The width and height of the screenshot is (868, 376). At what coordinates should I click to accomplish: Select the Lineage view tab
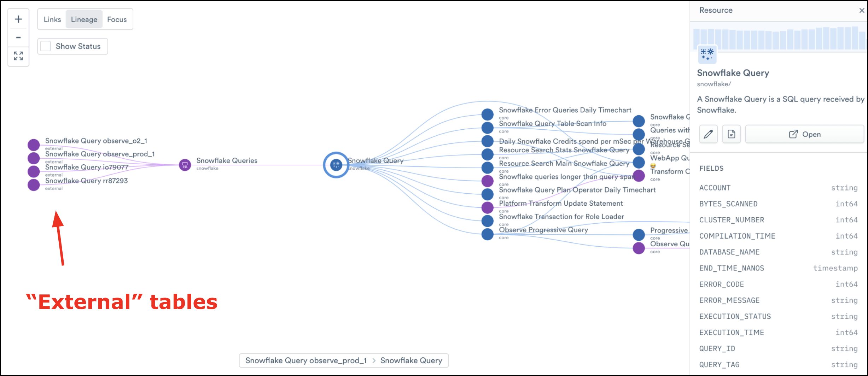84,19
